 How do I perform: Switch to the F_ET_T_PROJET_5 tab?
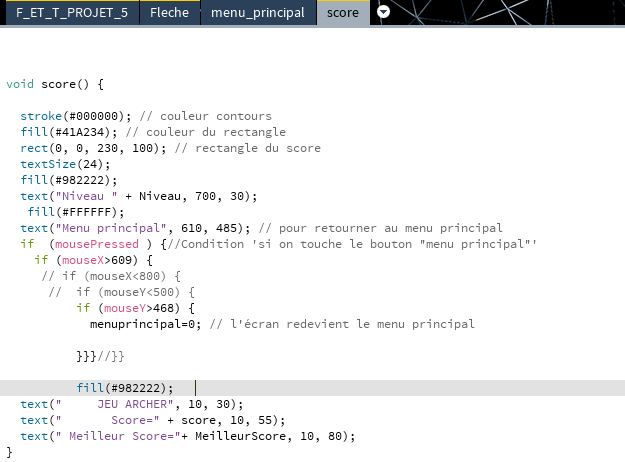(x=72, y=13)
